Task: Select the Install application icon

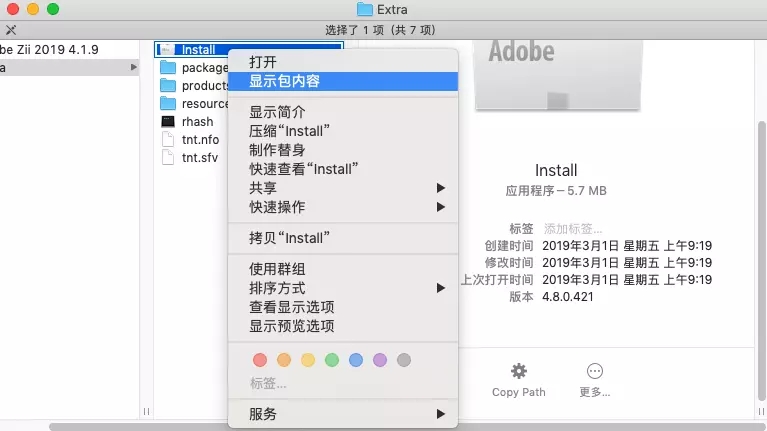Action: click(166, 49)
